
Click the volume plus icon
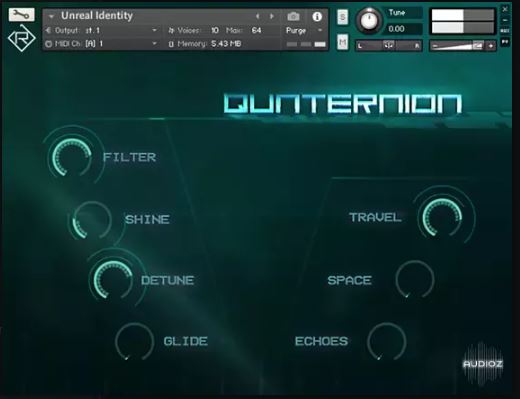491,46
